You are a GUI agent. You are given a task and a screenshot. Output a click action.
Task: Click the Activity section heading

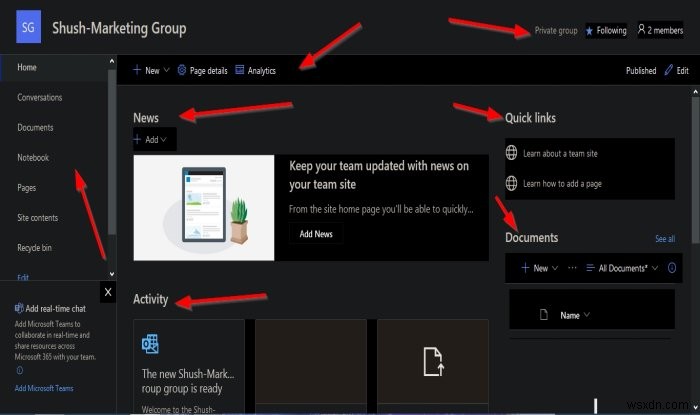coord(150,299)
